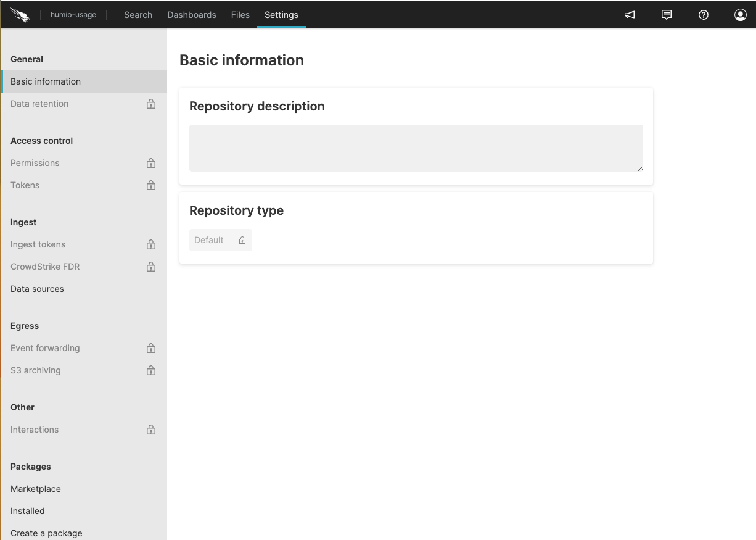Click in the Repository description text area
The width and height of the screenshot is (756, 540).
pyautogui.click(x=416, y=148)
